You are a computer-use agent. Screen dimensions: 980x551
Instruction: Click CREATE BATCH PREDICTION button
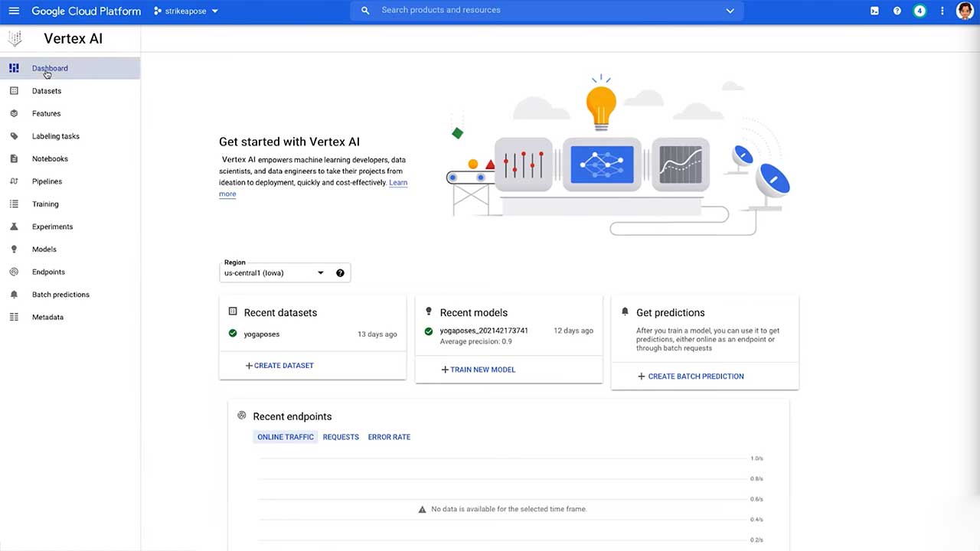pos(691,377)
